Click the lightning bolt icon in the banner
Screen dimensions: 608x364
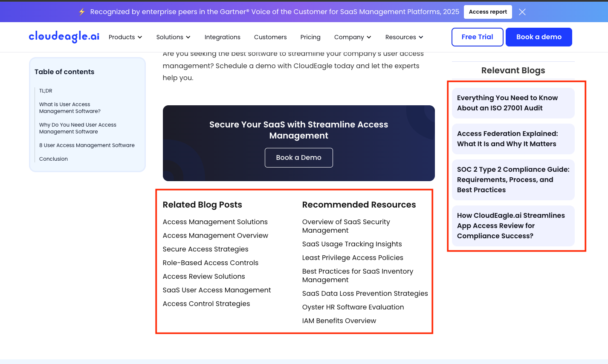point(81,12)
